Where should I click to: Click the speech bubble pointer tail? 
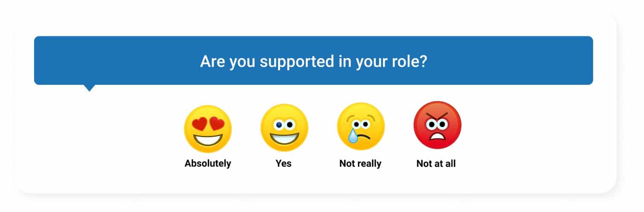(x=89, y=88)
